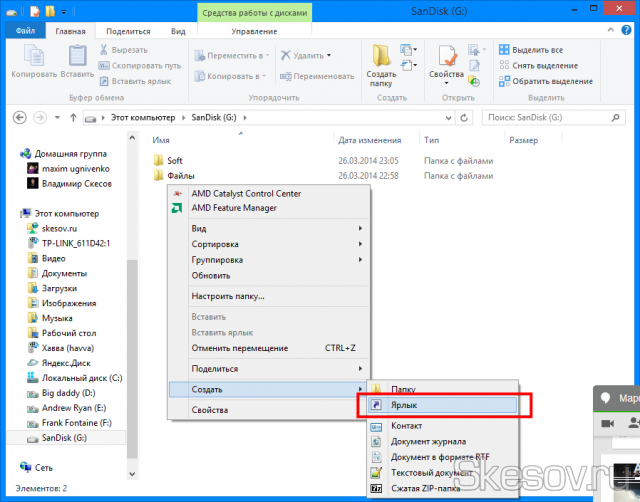Switch to the Вид ribbon tab
This screenshot has height=502, width=640.
[x=178, y=31]
